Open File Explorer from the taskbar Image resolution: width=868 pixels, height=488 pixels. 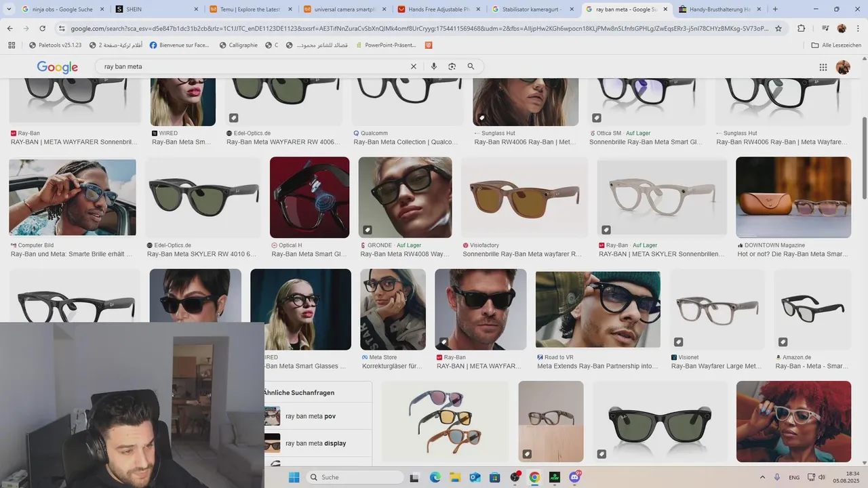point(455,477)
